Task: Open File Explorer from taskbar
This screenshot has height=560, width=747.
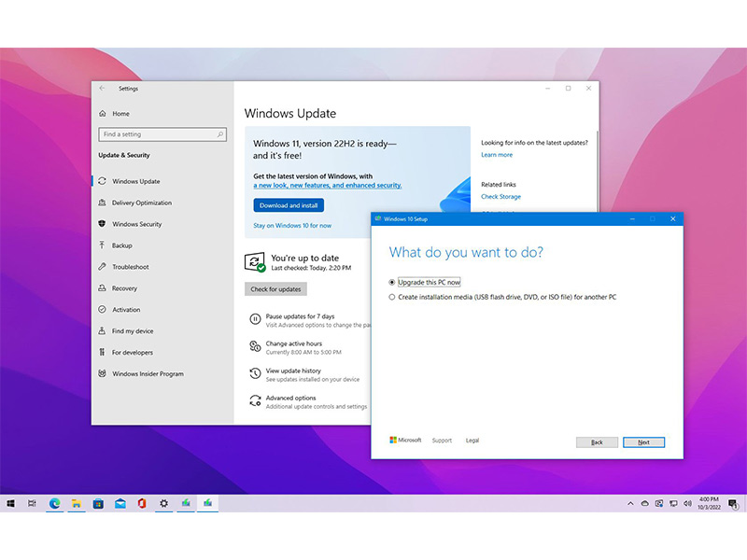Action: point(77,503)
